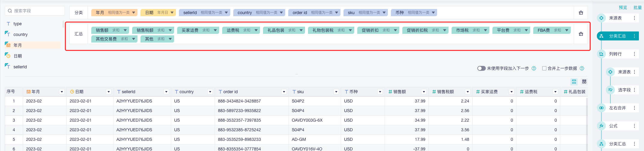Open the 公式 step icon
The height and width of the screenshot is (151, 644).
click(601, 126)
